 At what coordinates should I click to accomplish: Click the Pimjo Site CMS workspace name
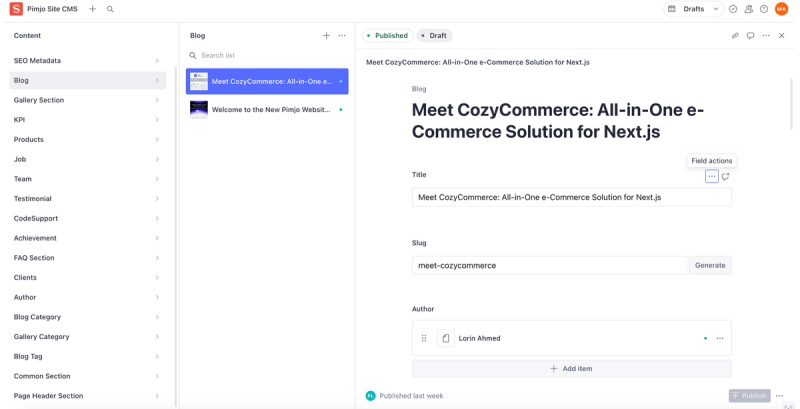tap(53, 9)
